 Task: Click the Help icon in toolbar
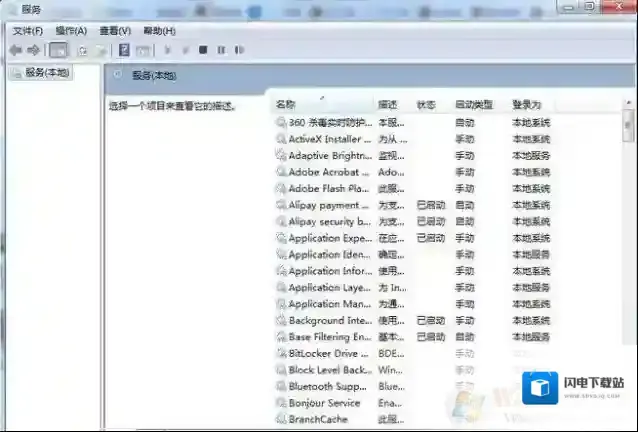coord(124,50)
